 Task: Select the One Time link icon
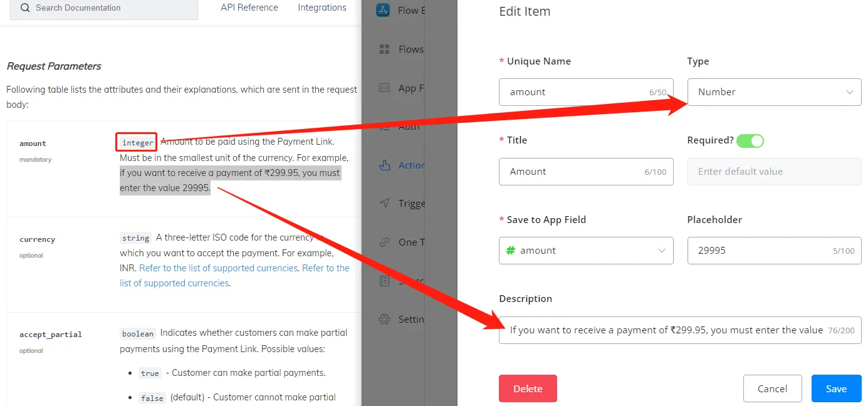tap(385, 242)
